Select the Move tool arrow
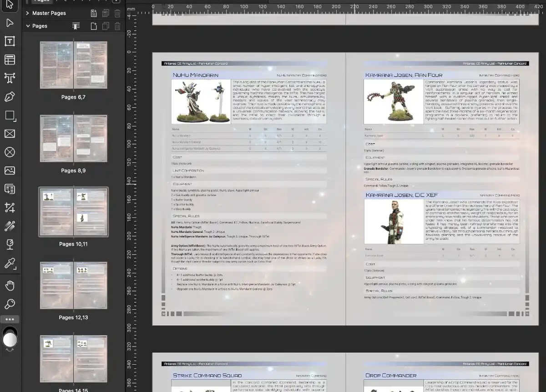This screenshot has height=392, width=546. [x=10, y=5]
